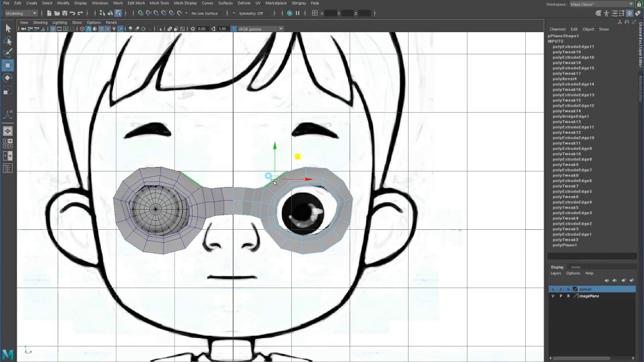Toggle imagePlane layer visibility V

point(553,296)
